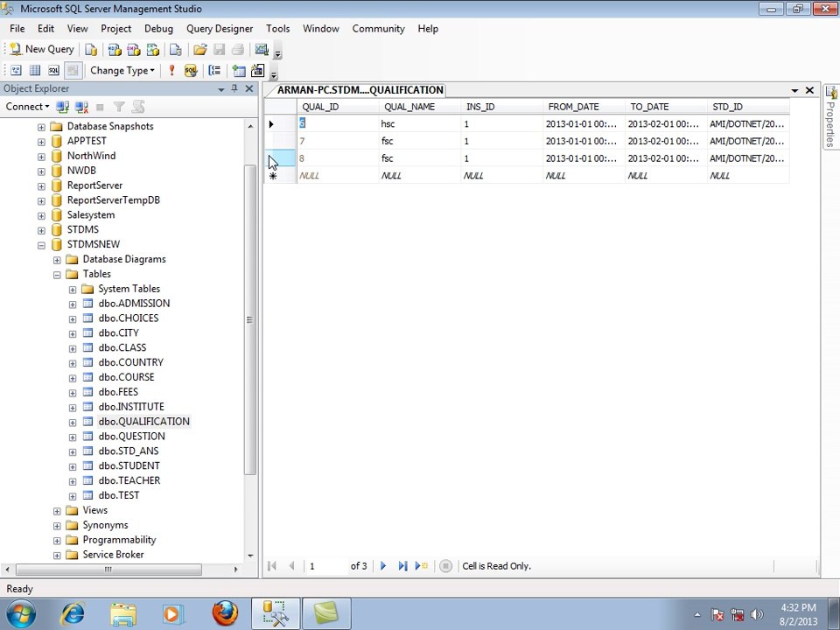Open the Change Type dropdown
Viewport: 840px width, 630px height.
point(122,70)
